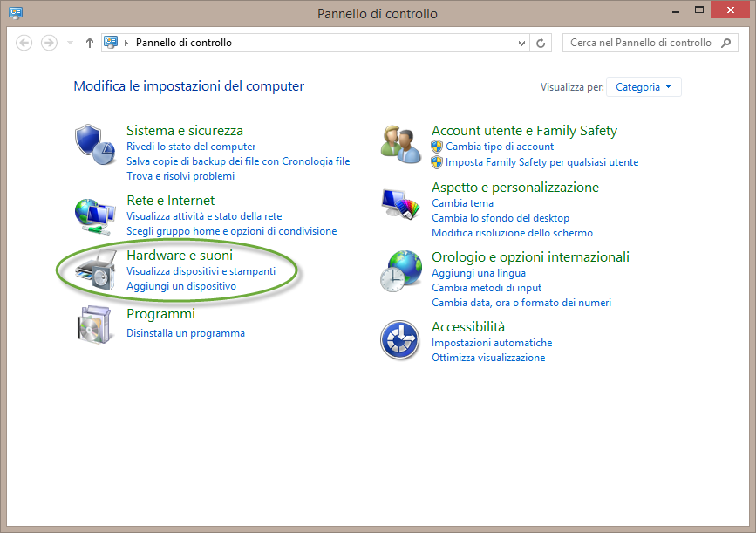Click the Hardware e suoni printer icon
Image resolution: width=756 pixels, height=533 pixels.
pos(93,269)
